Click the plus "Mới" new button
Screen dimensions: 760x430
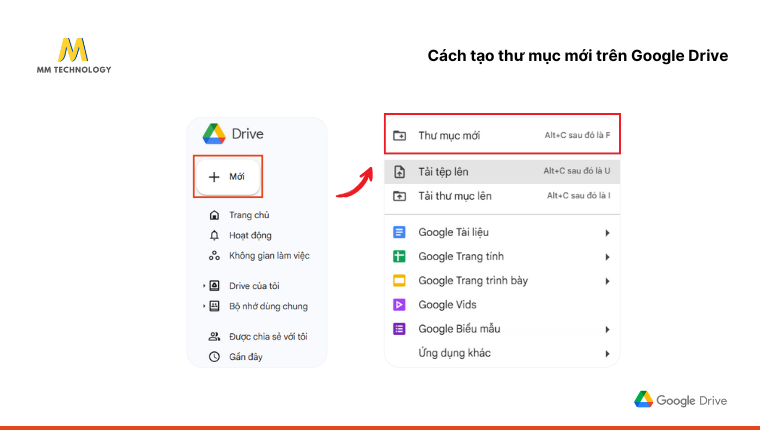pyautogui.click(x=228, y=176)
